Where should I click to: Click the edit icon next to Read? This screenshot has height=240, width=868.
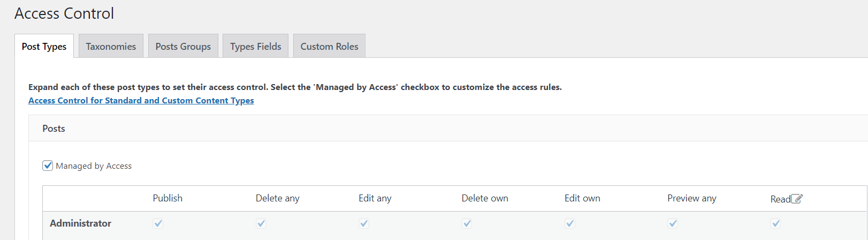point(797,199)
